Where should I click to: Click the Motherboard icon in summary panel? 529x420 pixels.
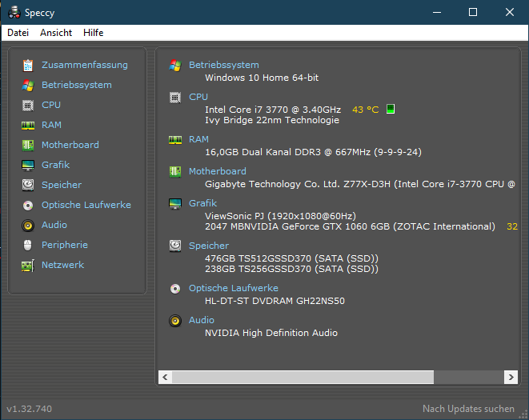[175, 172]
